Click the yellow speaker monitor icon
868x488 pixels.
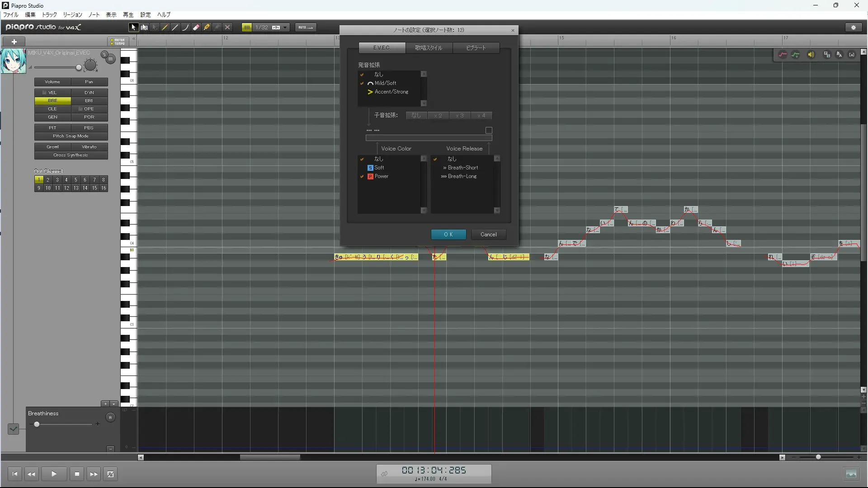(811, 55)
